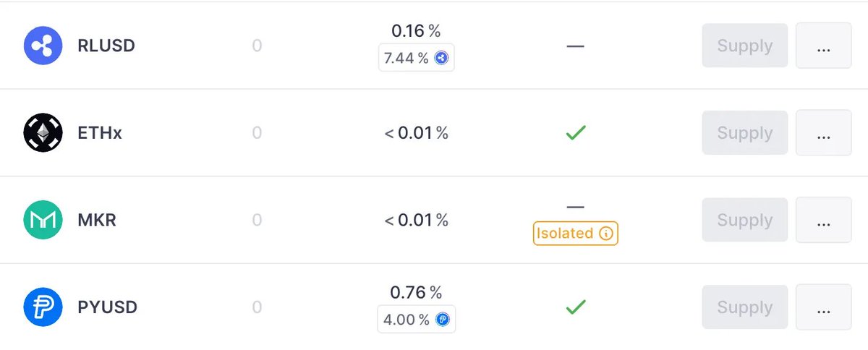Click the small PYUSD reward icon beside 4.00 %
Viewport: 868px width, 350px height.
click(442, 319)
